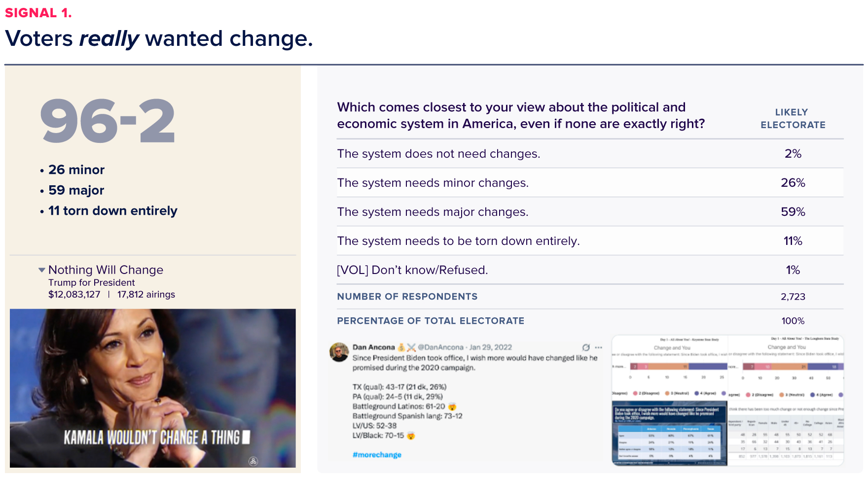Click the money bag emoji after Dan Ancona
This screenshot has width=868, height=478.
coord(401,347)
